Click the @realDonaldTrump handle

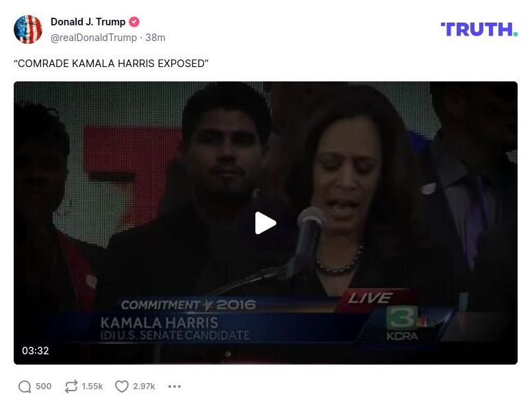tap(94, 38)
